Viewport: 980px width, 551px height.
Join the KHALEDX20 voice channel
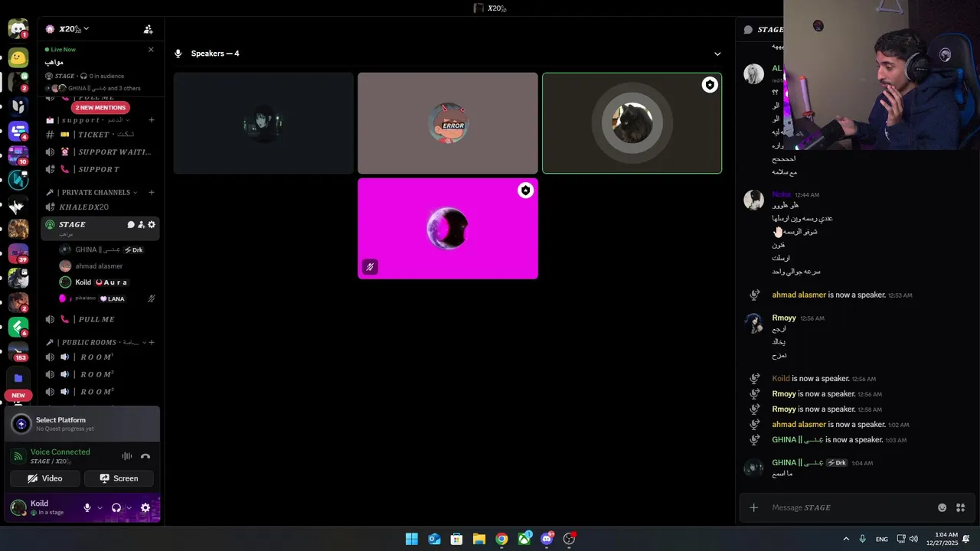point(100,207)
